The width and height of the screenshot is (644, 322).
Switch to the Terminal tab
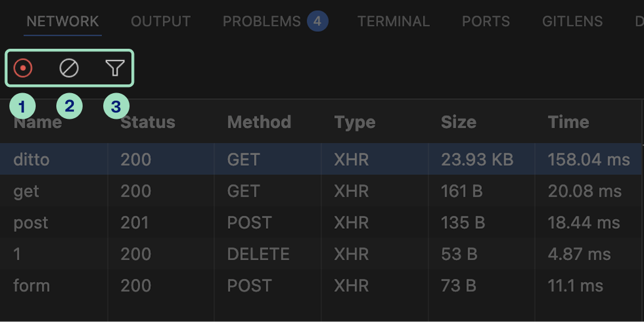(393, 21)
